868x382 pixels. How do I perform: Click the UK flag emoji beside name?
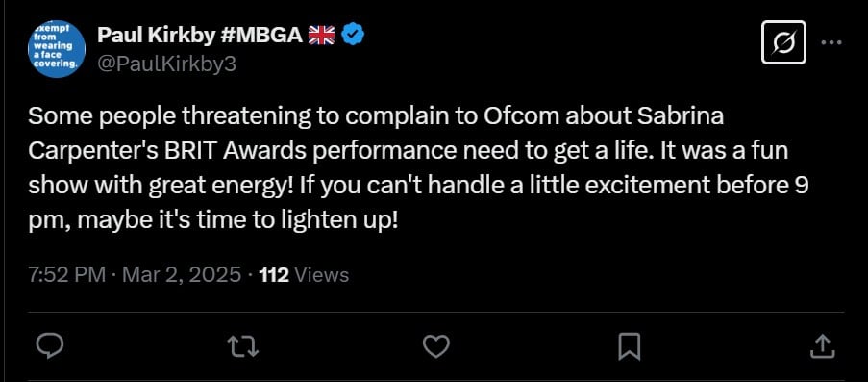(x=322, y=36)
